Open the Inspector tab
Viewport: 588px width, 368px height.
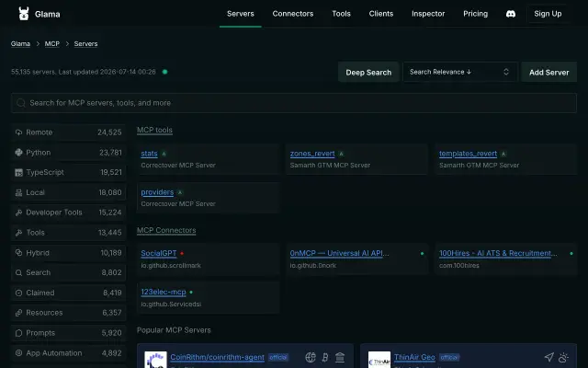(x=428, y=14)
